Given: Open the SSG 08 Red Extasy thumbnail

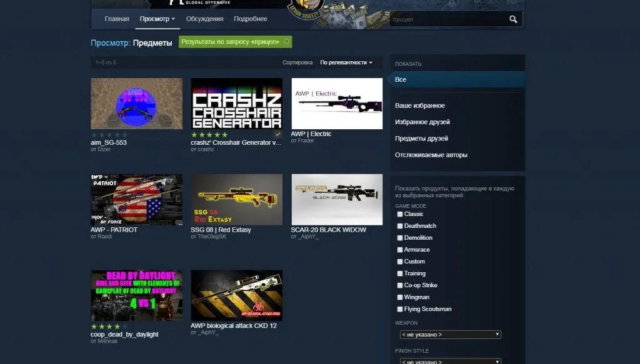Looking at the screenshot, I should pyautogui.click(x=236, y=199).
